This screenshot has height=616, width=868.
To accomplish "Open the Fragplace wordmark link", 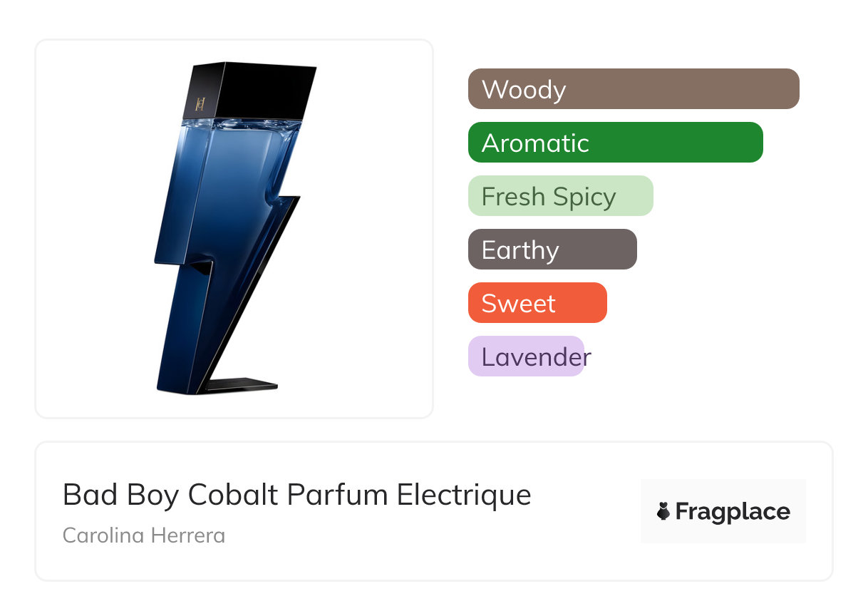I will [732, 512].
